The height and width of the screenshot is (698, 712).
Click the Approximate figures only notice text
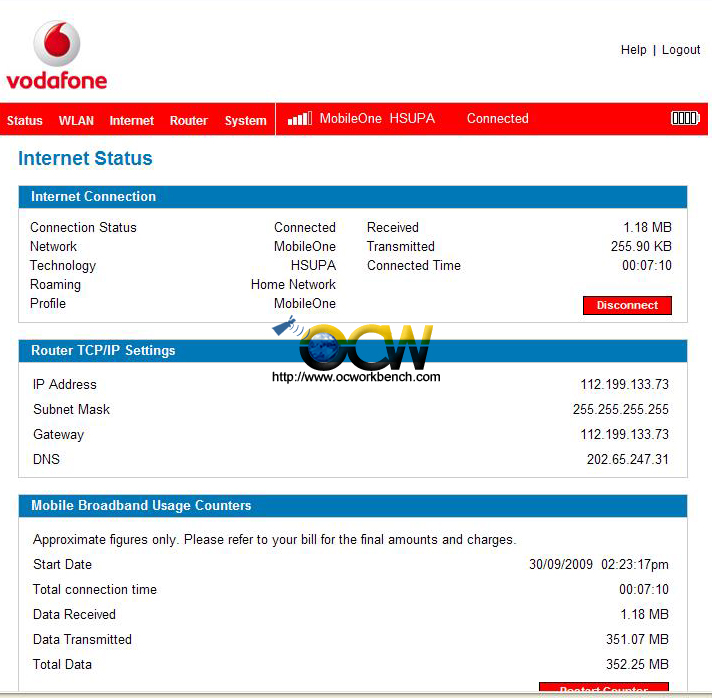274,540
